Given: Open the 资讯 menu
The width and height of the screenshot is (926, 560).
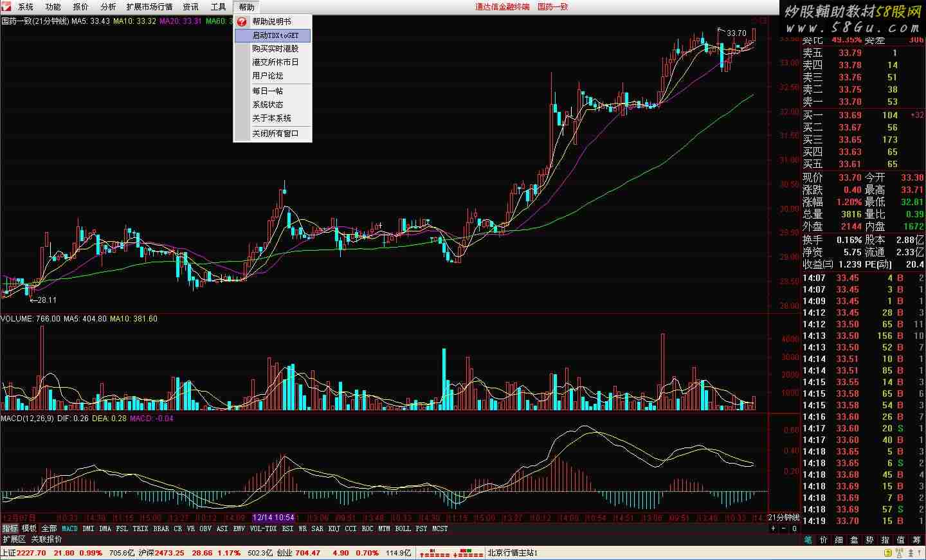Looking at the screenshot, I should click(190, 6).
